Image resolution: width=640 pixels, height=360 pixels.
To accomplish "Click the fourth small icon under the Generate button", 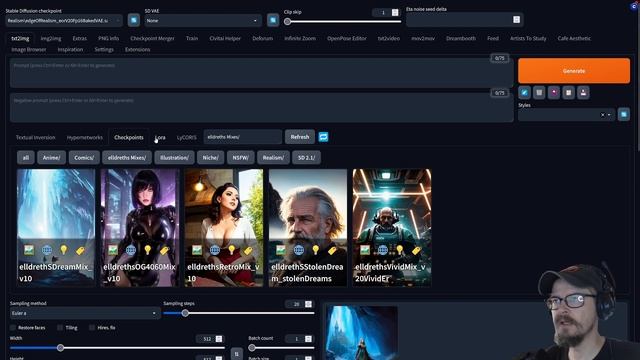I will point(569,93).
